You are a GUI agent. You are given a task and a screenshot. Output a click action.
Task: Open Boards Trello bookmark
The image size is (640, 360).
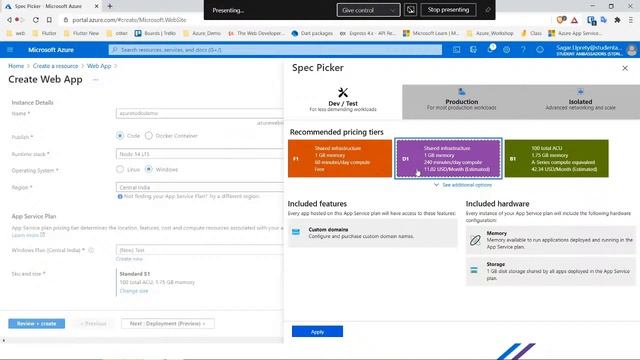coord(155,33)
